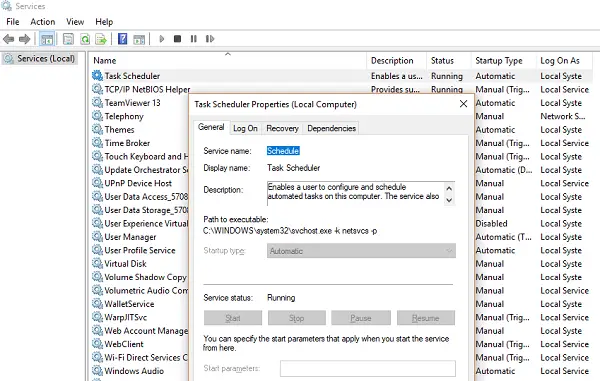Click the Disabled startup type cell
600x381 pixels.
(x=491, y=223)
